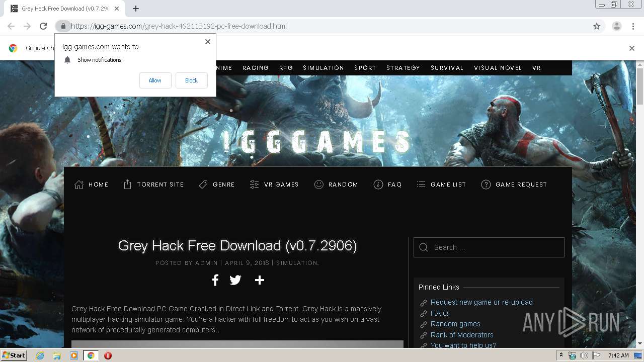The height and width of the screenshot is (362, 644).
Task: Open media player from taskbar
Action: (74, 355)
